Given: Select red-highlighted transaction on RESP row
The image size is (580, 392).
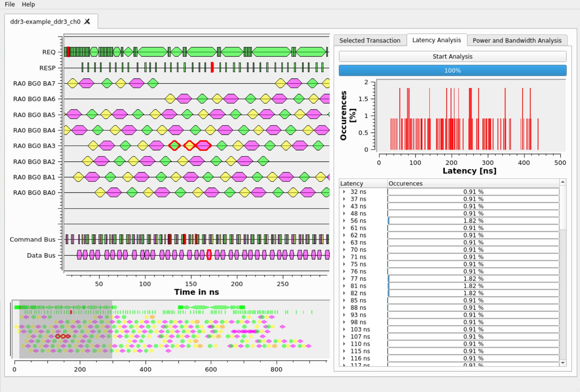Looking at the screenshot, I should click(x=212, y=67).
